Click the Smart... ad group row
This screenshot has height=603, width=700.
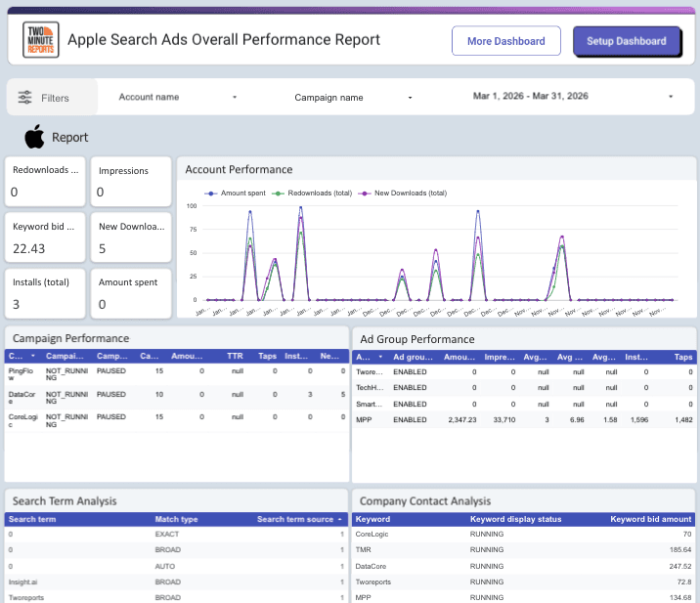tap(524, 404)
